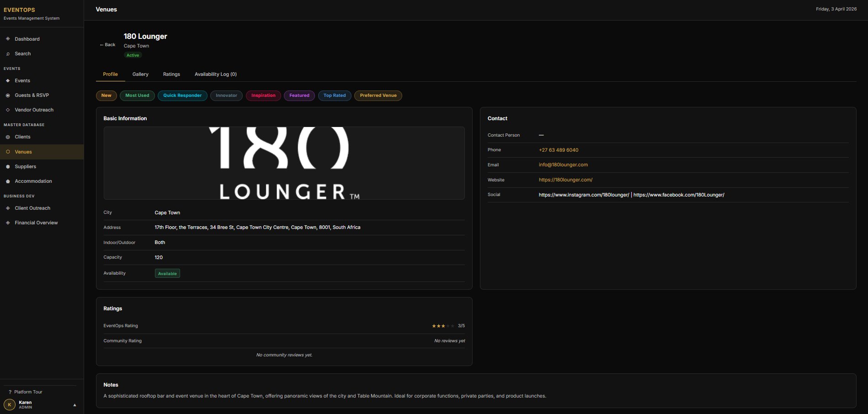Expand the Karen admin user menu arrow
The image size is (868, 414).
(75, 405)
